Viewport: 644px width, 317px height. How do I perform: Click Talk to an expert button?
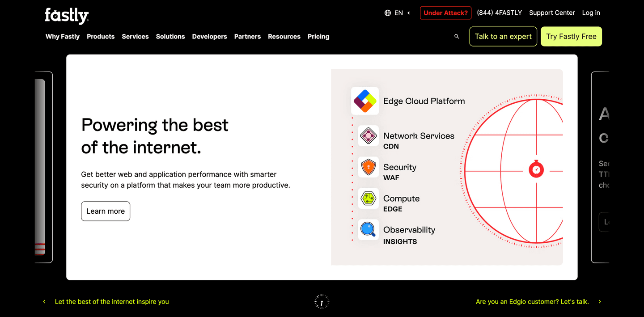pyautogui.click(x=503, y=37)
